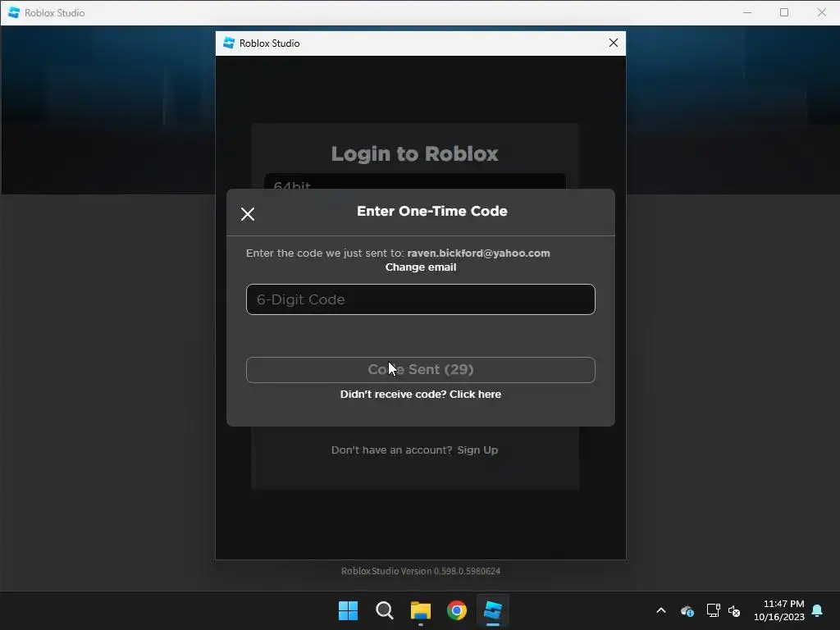This screenshot has height=630, width=840.
Task: Open File Explorer from the taskbar
Action: pyautogui.click(x=421, y=610)
